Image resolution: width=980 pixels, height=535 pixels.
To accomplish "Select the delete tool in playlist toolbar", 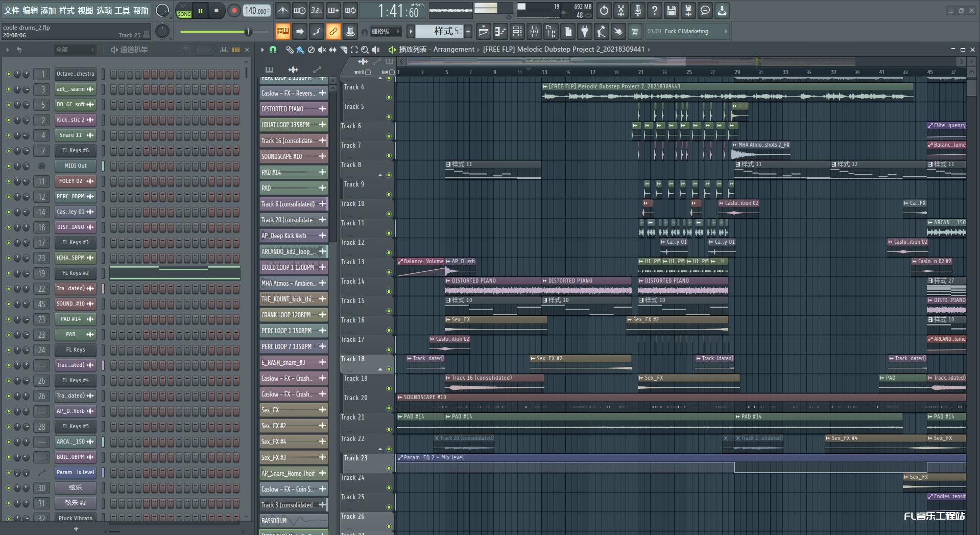I will coord(311,50).
